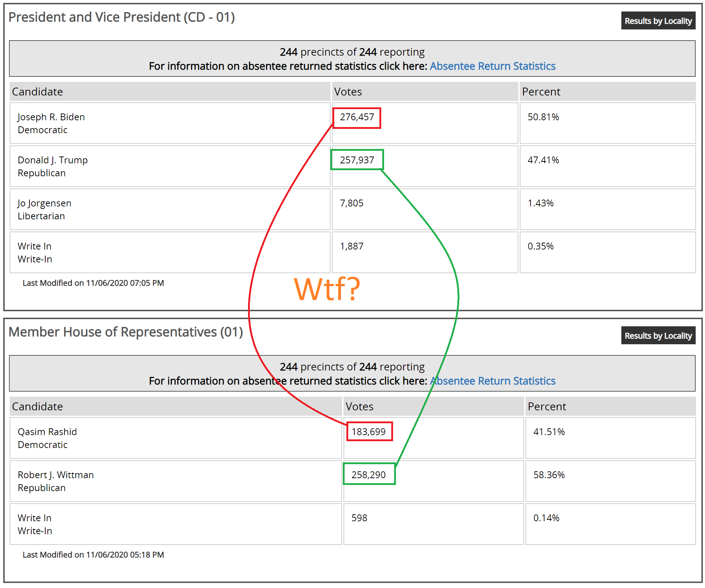Select Jorgensen's percent 1.43%

(540, 203)
